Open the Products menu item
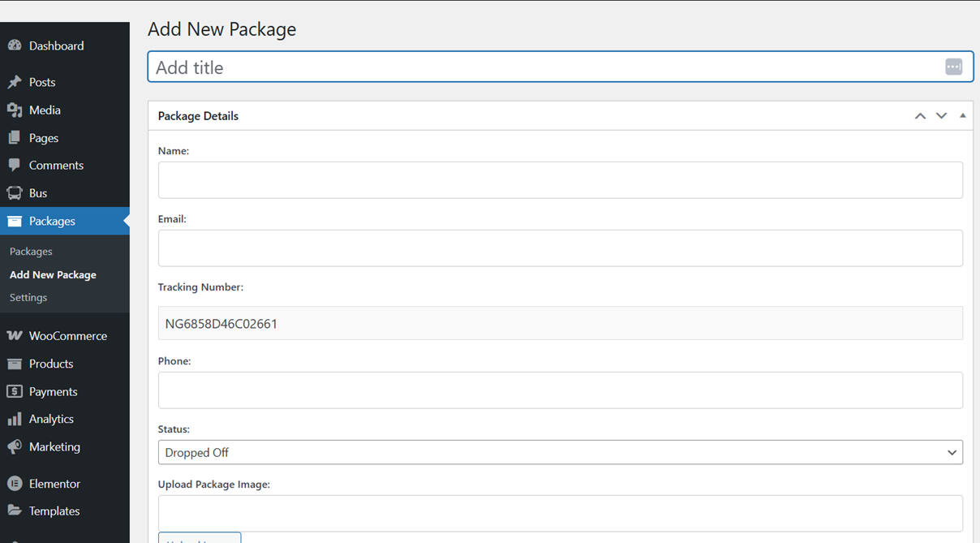The height and width of the screenshot is (543, 980). pyautogui.click(x=51, y=364)
